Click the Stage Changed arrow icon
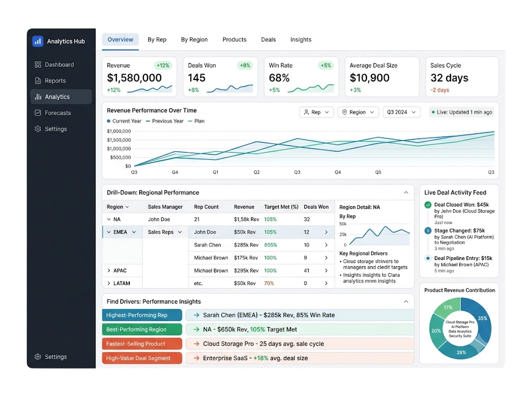 pos(428,230)
